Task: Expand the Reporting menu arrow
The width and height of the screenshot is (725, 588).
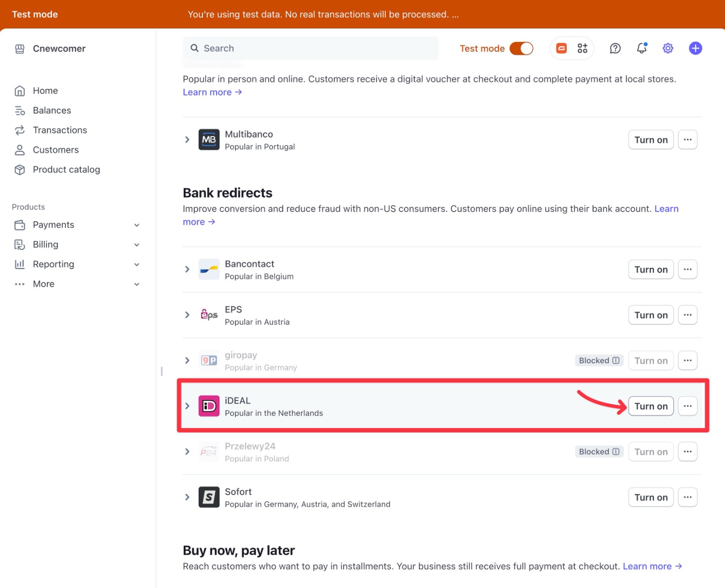Action: tap(137, 265)
